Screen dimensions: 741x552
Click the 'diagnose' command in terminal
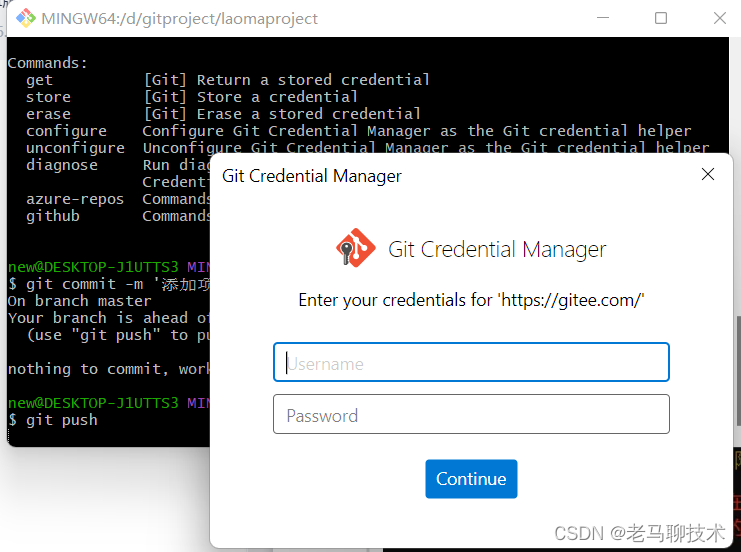[62, 165]
